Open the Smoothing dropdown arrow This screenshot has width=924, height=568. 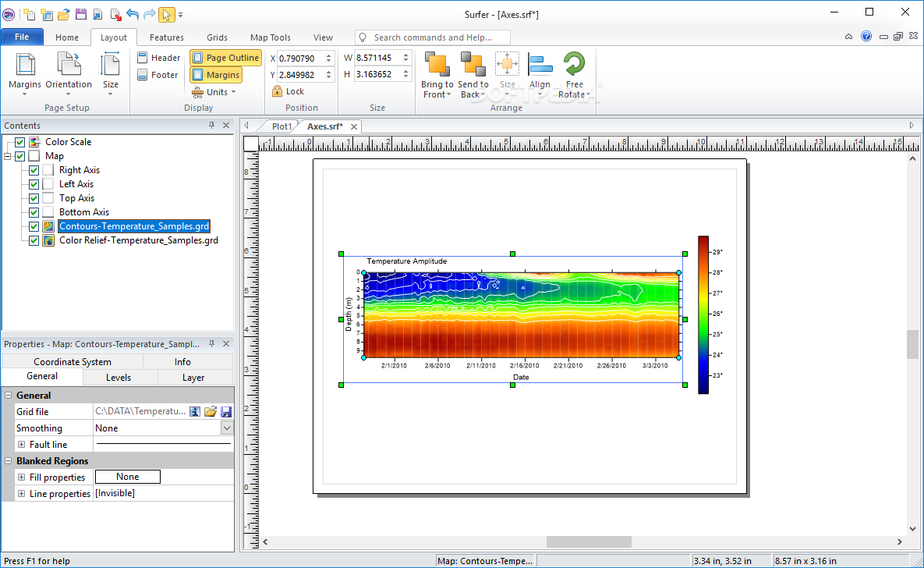(x=227, y=428)
